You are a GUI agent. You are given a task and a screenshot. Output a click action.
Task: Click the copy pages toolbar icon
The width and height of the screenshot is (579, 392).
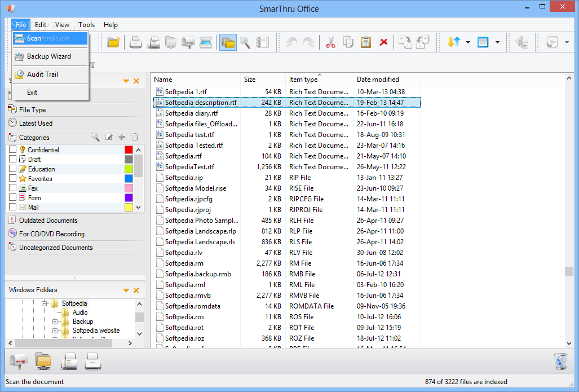[x=348, y=42]
